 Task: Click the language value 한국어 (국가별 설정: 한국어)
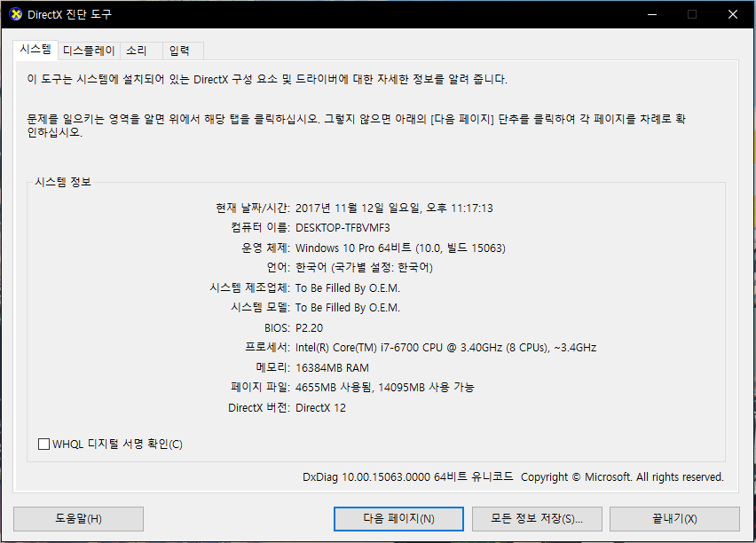(364, 268)
